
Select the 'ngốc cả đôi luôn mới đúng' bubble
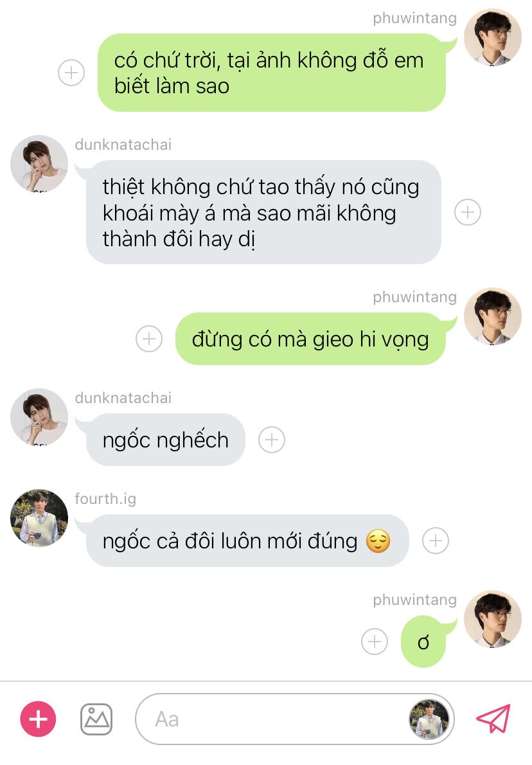coord(247,541)
